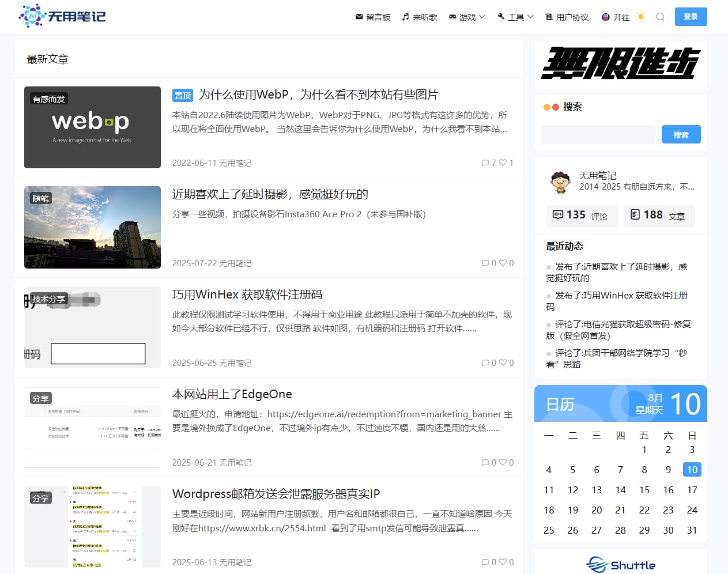Image resolution: width=728 pixels, height=574 pixels.
Task: Open the 留言板 envelope icon
Action: pyautogui.click(x=359, y=17)
